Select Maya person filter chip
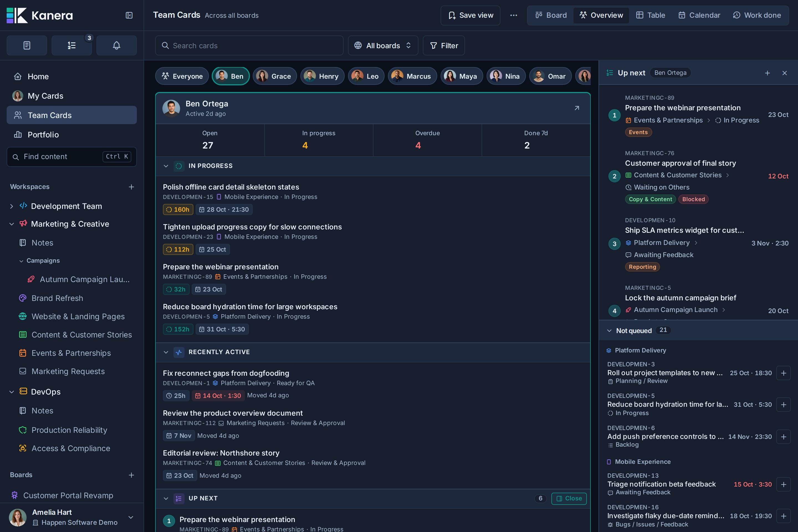The image size is (798, 532). pos(461,76)
